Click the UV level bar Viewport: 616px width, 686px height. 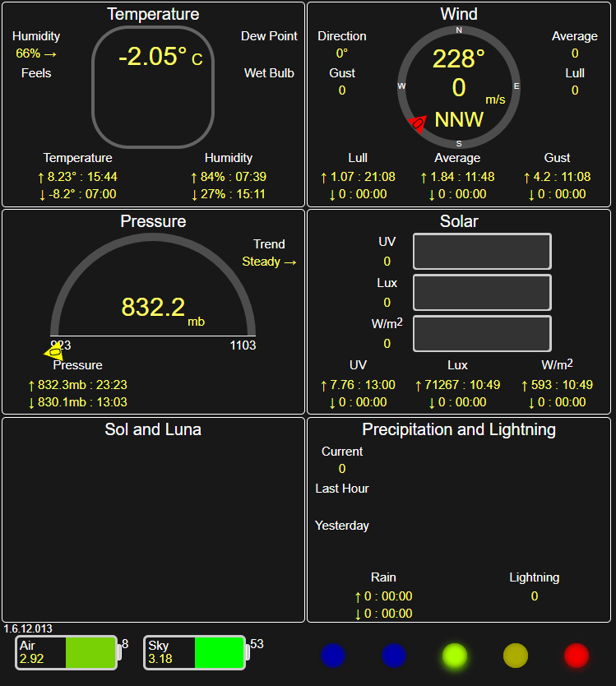tap(482, 252)
